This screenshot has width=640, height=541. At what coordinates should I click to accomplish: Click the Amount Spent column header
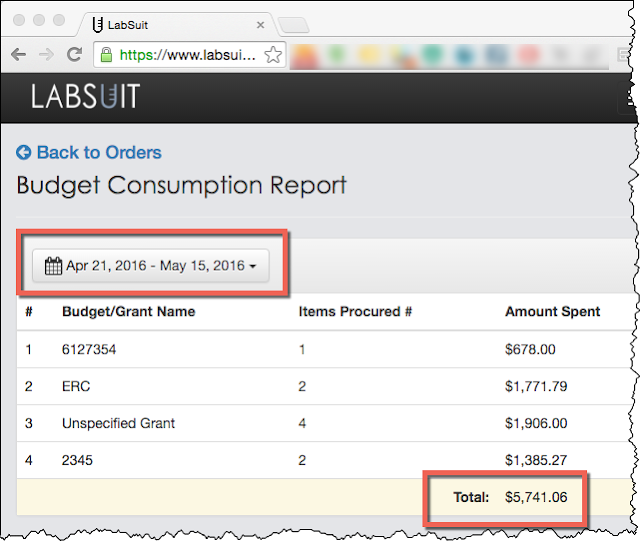point(552,311)
